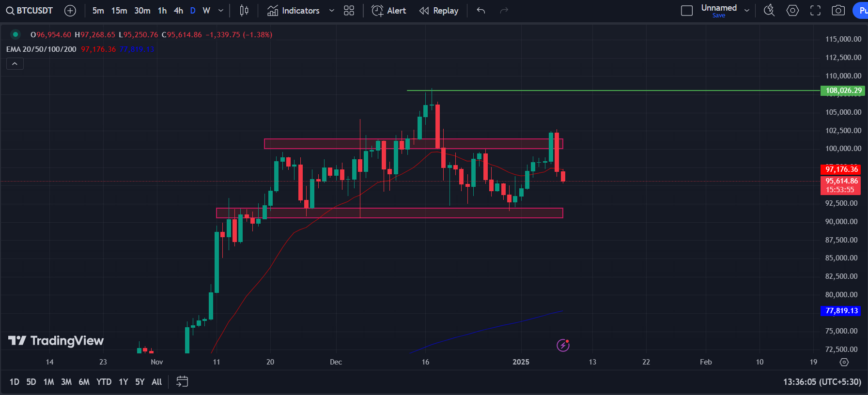Enter fullscreen chart mode

pyautogui.click(x=816, y=11)
